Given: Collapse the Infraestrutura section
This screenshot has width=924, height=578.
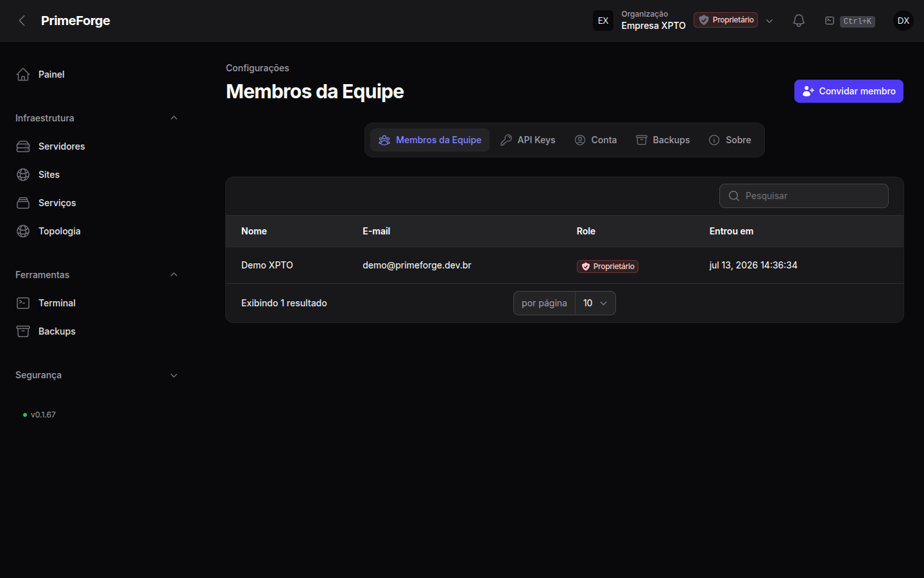Looking at the screenshot, I should 174,118.
